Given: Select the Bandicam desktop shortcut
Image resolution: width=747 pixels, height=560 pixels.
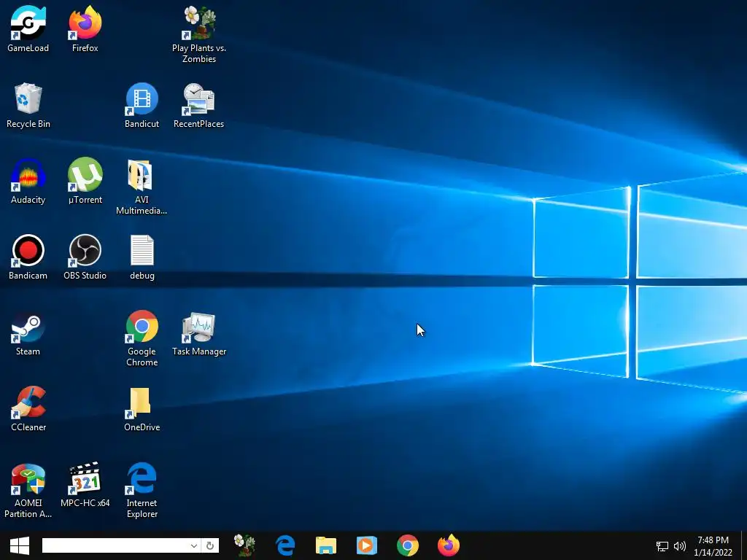Looking at the screenshot, I should pos(28,256).
